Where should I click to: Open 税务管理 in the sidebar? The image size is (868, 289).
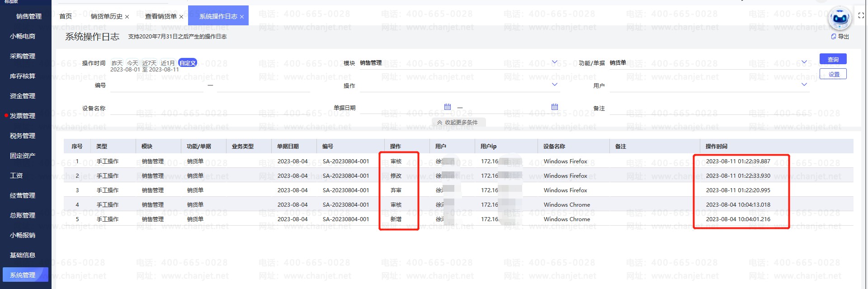point(23,136)
